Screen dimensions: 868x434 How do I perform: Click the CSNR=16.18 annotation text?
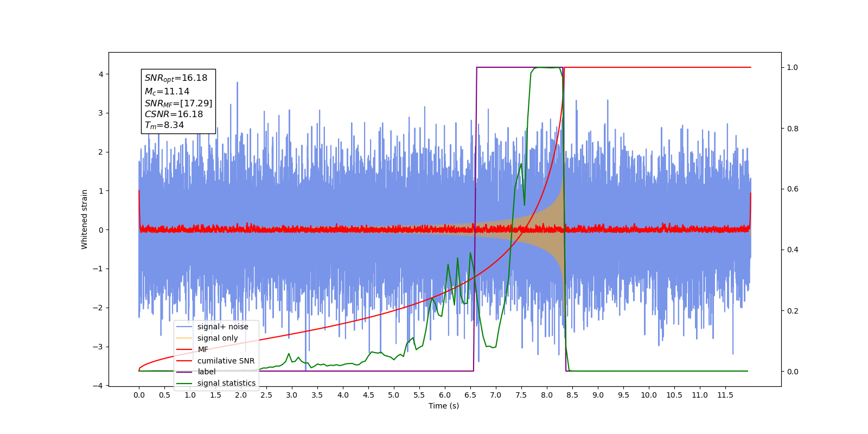click(174, 114)
